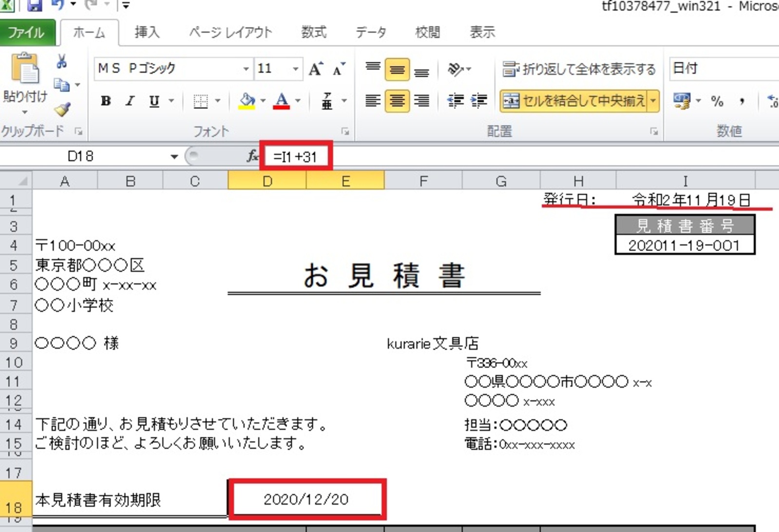Click the Cut scissors icon
This screenshot has width=779, height=532.
click(x=61, y=62)
